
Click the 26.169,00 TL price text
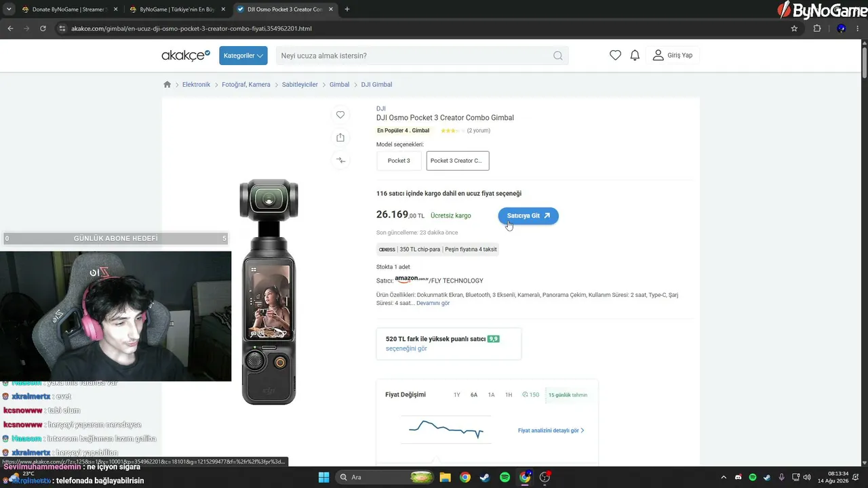tap(400, 215)
